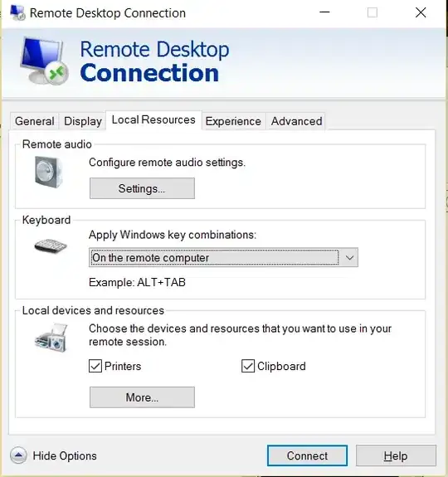Open the Experience tab
Image resolution: width=448 pixels, height=477 pixels.
pos(233,121)
